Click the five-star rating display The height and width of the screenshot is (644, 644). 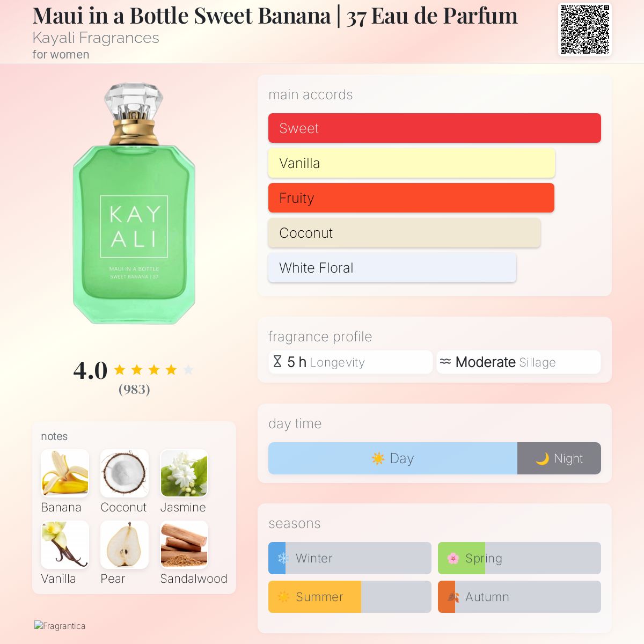click(153, 370)
